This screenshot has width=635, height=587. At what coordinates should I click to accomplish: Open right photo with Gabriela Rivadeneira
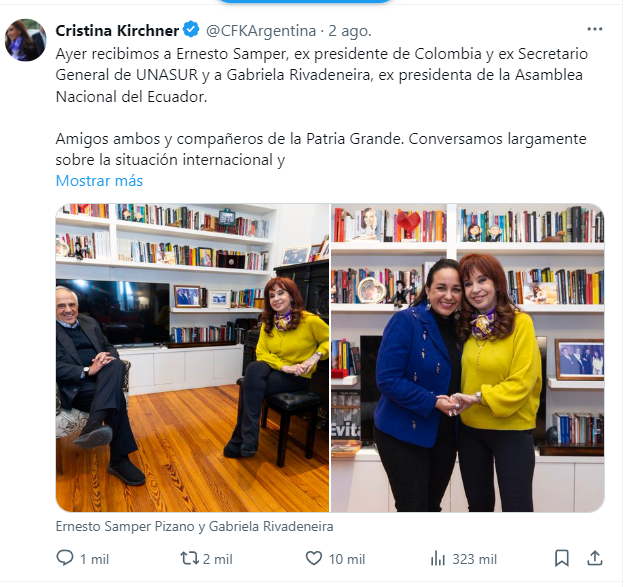click(x=468, y=358)
